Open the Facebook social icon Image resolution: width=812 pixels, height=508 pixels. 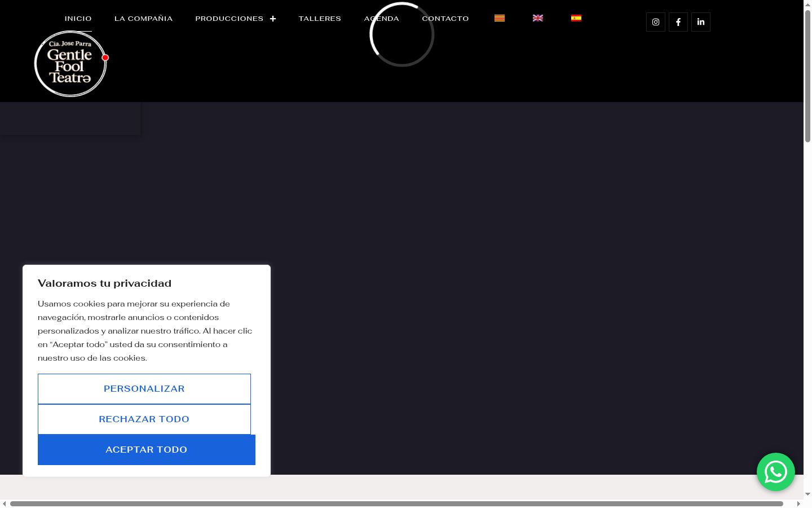point(678,22)
